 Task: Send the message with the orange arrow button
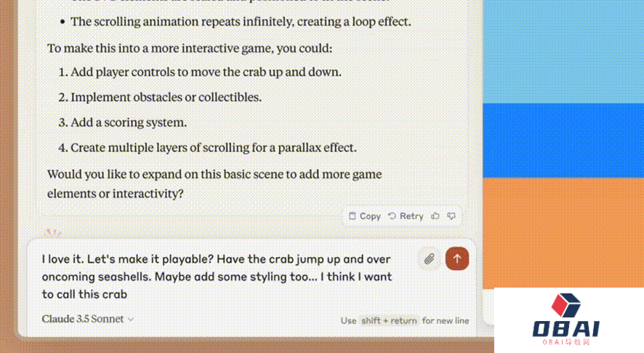tap(457, 258)
